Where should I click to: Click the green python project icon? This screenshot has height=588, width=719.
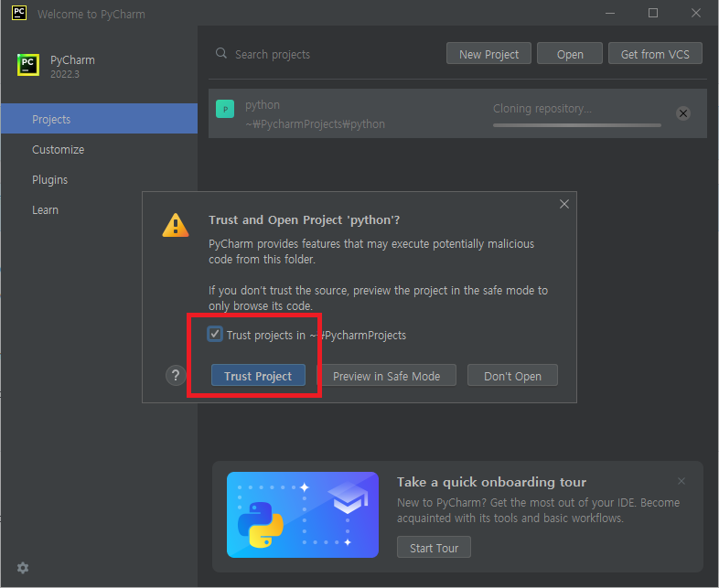(x=225, y=109)
